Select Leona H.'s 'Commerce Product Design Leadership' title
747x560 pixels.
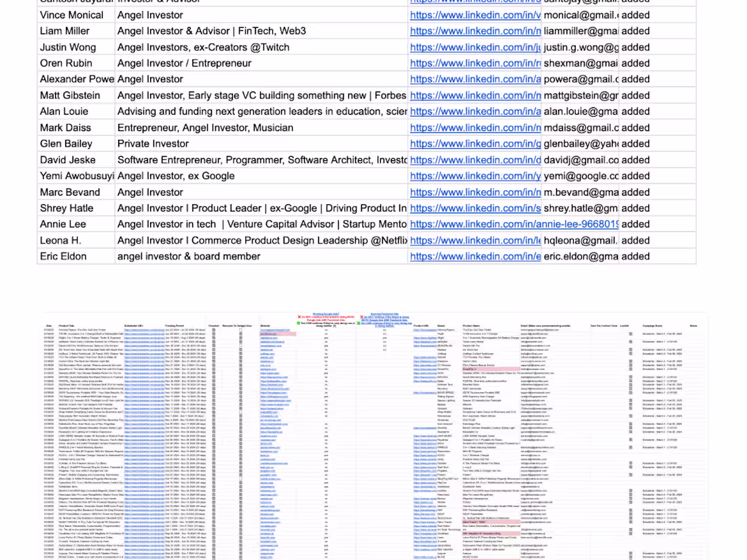[x=261, y=240]
